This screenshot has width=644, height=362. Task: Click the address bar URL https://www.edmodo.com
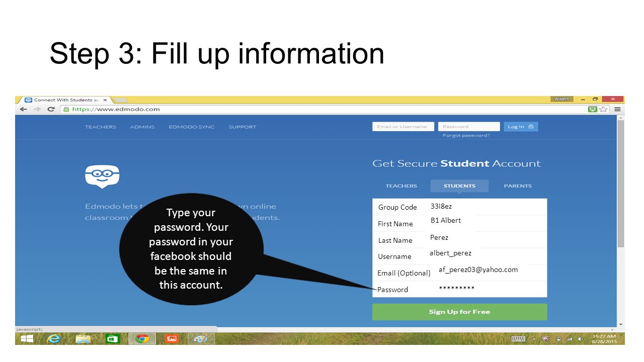(x=116, y=109)
